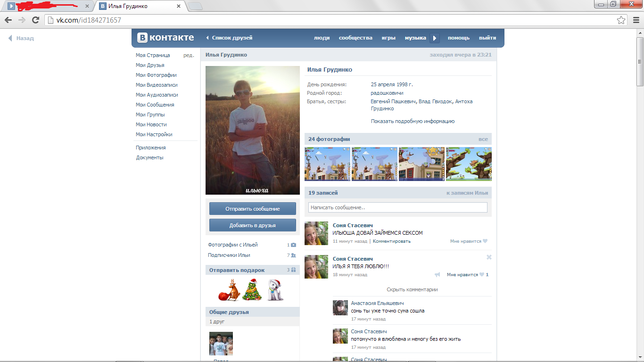Expand Показать подробную информацию

click(x=413, y=121)
